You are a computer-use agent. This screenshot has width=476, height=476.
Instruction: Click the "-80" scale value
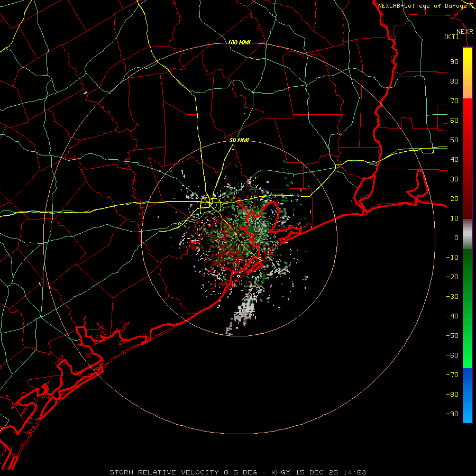pyautogui.click(x=452, y=395)
